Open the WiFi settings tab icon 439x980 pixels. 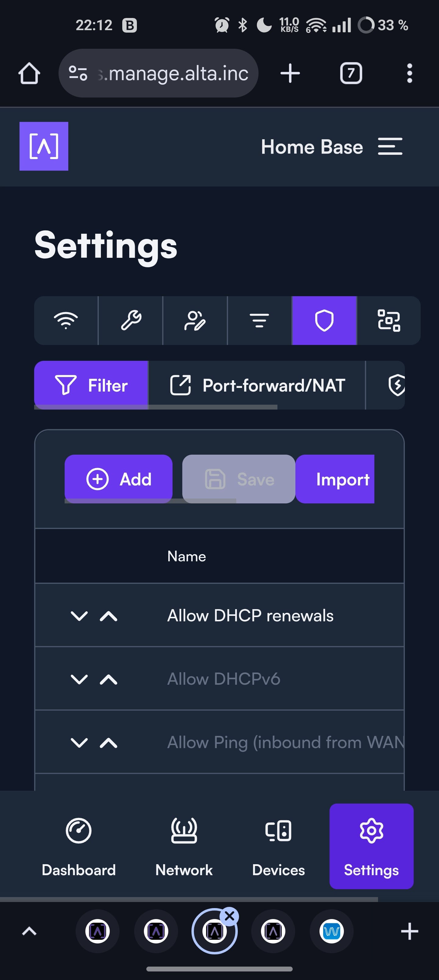point(66,320)
